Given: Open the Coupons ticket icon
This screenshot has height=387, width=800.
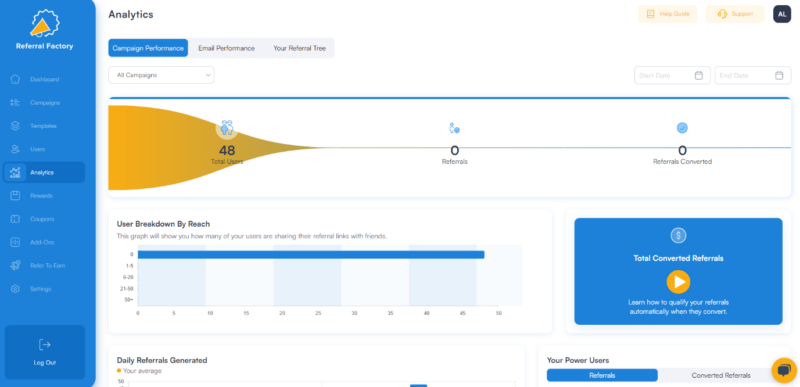Looking at the screenshot, I should click(x=15, y=219).
